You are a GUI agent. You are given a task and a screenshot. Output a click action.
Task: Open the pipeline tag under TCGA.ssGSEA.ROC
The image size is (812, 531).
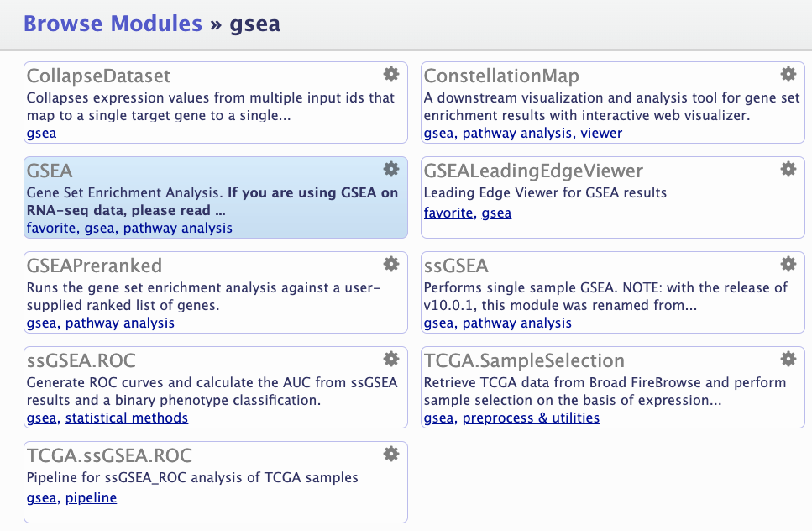click(x=91, y=497)
